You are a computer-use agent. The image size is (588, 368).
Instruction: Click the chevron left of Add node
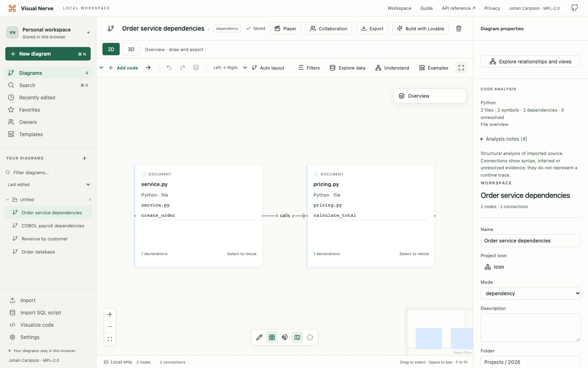[x=101, y=67]
